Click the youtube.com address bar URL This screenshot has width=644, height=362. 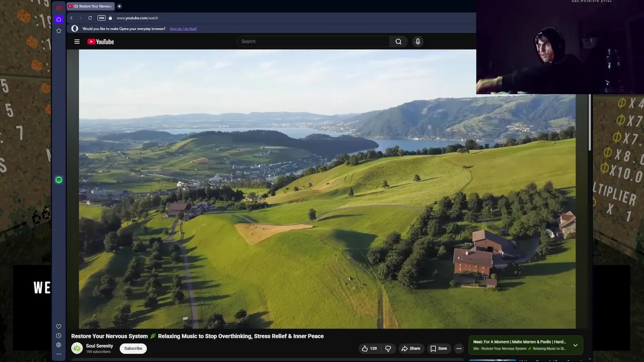137,18
